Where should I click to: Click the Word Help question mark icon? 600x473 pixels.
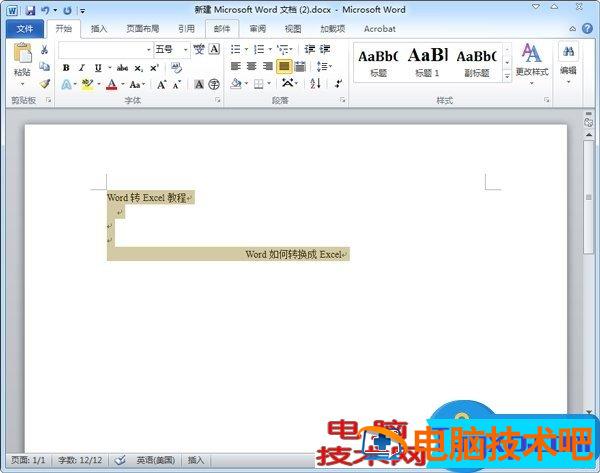(587, 28)
